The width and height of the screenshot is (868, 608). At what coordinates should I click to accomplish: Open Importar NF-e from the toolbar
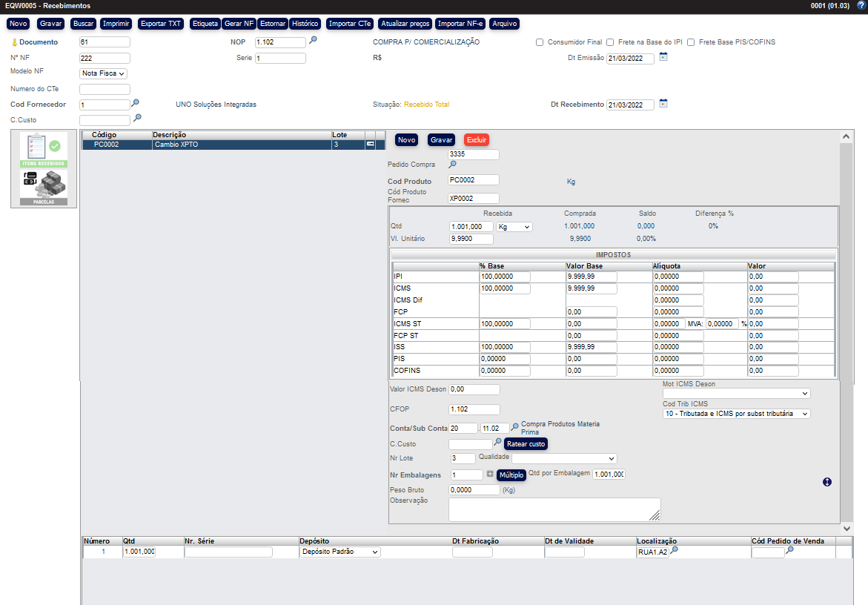point(460,24)
